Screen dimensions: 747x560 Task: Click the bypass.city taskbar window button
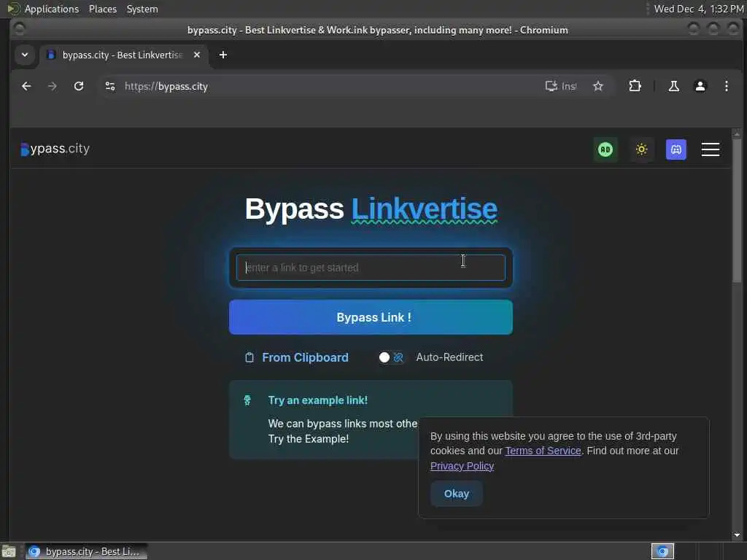click(x=86, y=551)
